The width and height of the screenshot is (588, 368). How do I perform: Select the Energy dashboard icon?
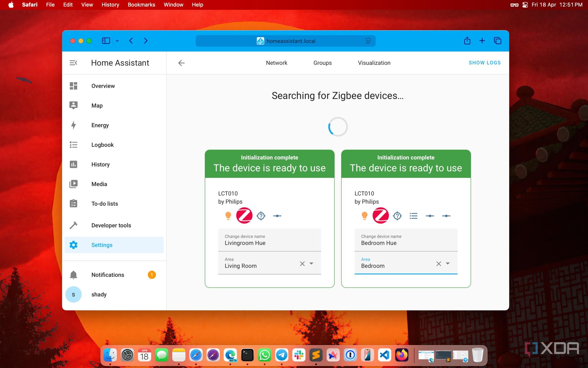(x=73, y=125)
